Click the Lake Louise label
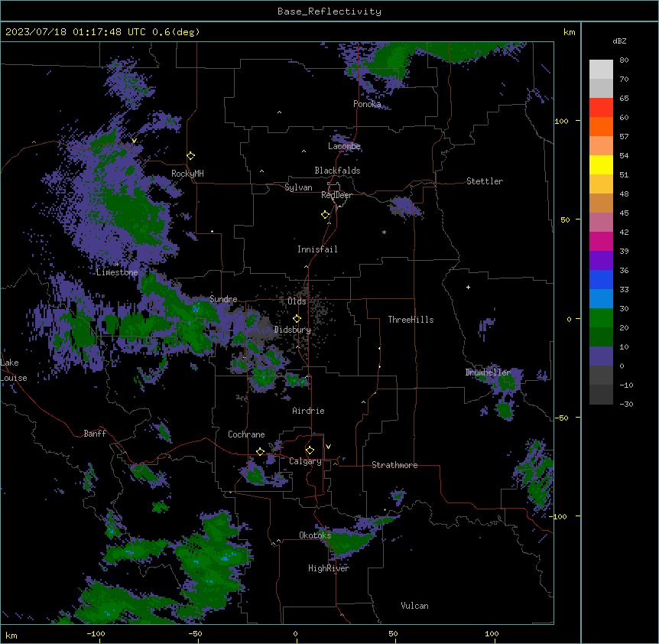The width and height of the screenshot is (659, 644). [x=14, y=370]
